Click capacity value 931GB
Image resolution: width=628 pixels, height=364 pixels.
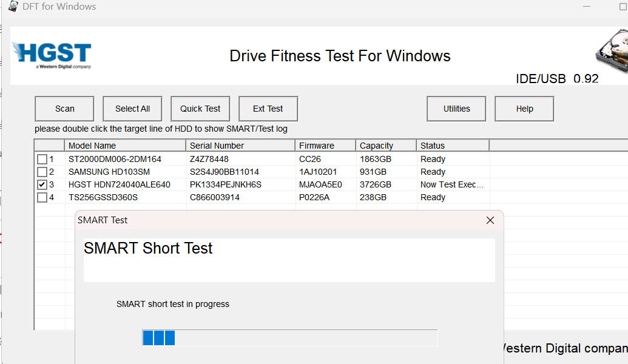[x=373, y=172]
